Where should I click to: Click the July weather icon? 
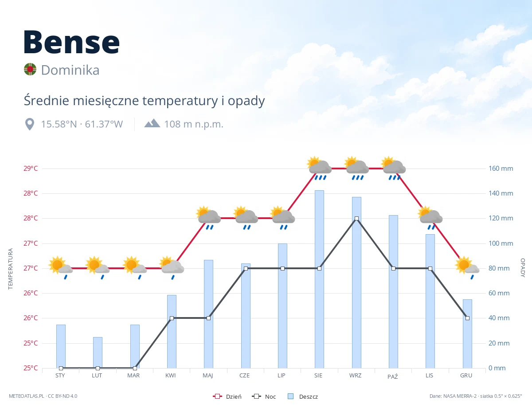point(282,218)
